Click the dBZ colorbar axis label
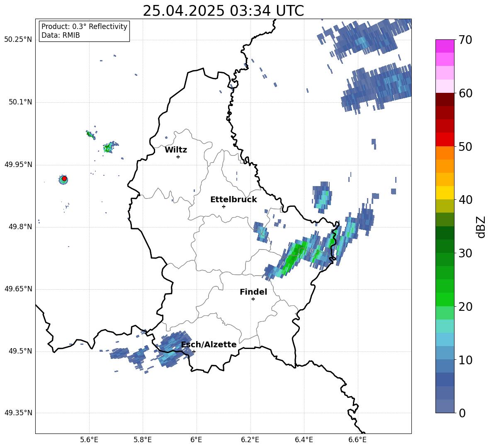 point(481,227)
